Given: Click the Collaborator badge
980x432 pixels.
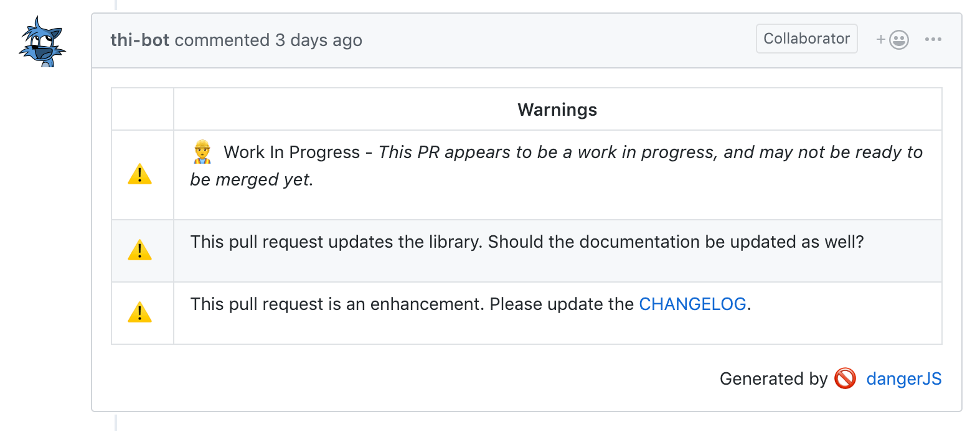Looking at the screenshot, I should (x=806, y=38).
